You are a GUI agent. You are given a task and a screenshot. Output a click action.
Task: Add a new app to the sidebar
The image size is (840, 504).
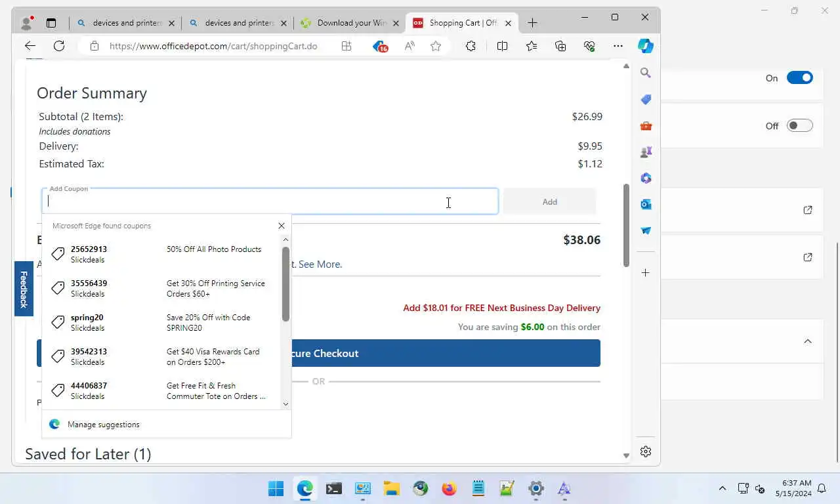pyautogui.click(x=646, y=272)
